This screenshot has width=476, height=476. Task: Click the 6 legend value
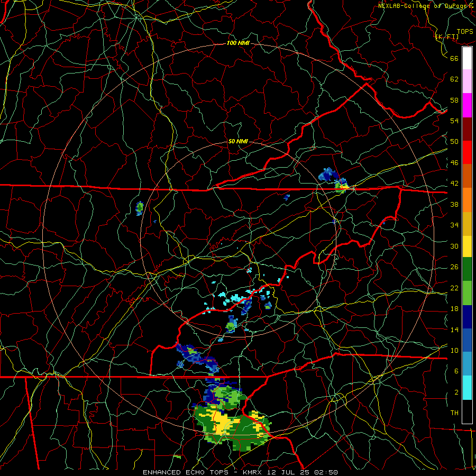tap(456, 371)
